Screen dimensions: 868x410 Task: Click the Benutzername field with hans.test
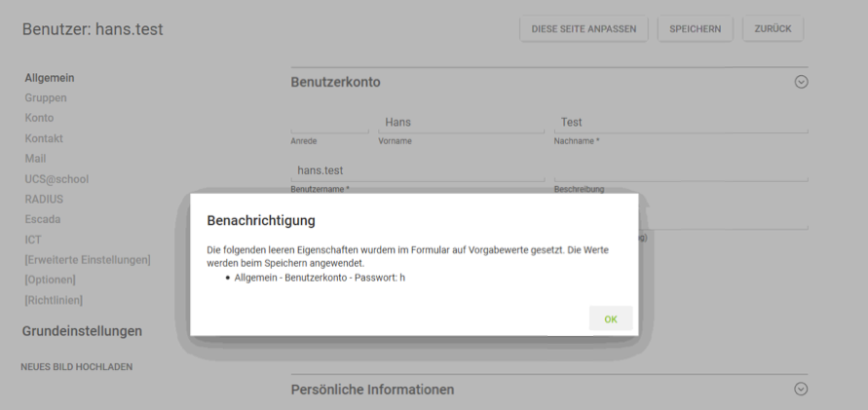point(417,170)
